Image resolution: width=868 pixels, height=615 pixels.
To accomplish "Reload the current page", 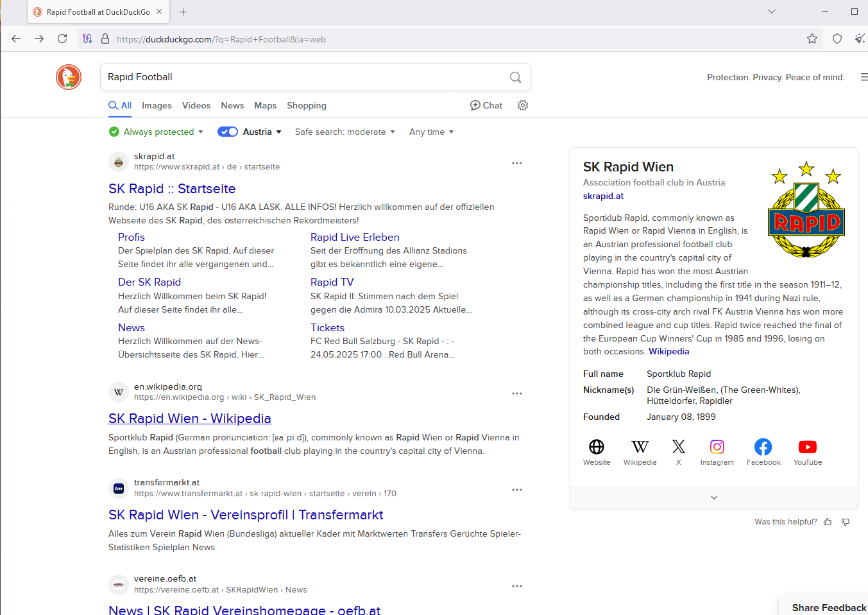I will click(62, 39).
